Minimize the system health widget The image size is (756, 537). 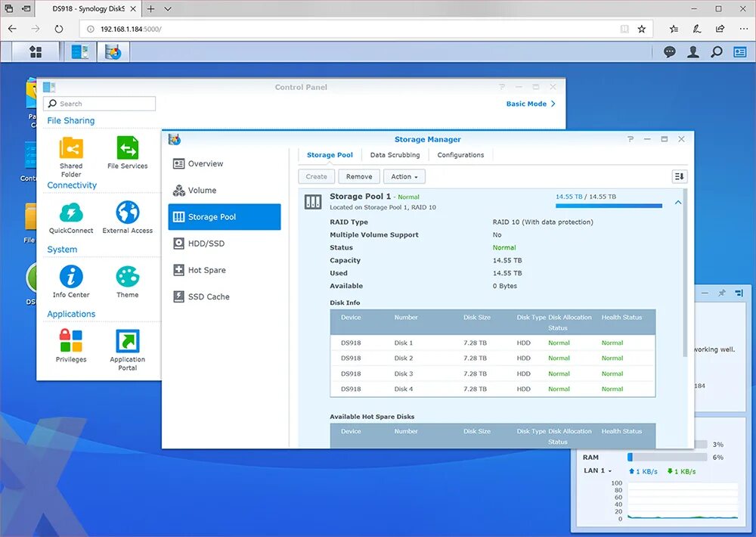[x=705, y=293]
